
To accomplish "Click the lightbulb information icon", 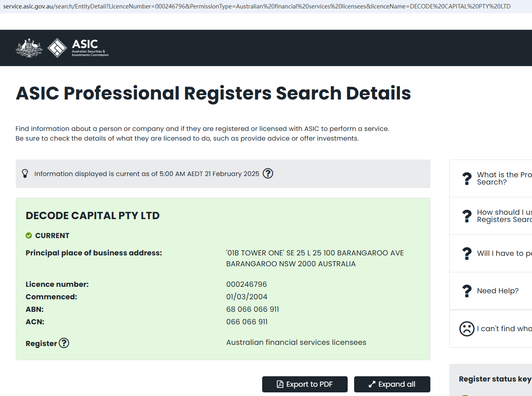I will coord(25,174).
